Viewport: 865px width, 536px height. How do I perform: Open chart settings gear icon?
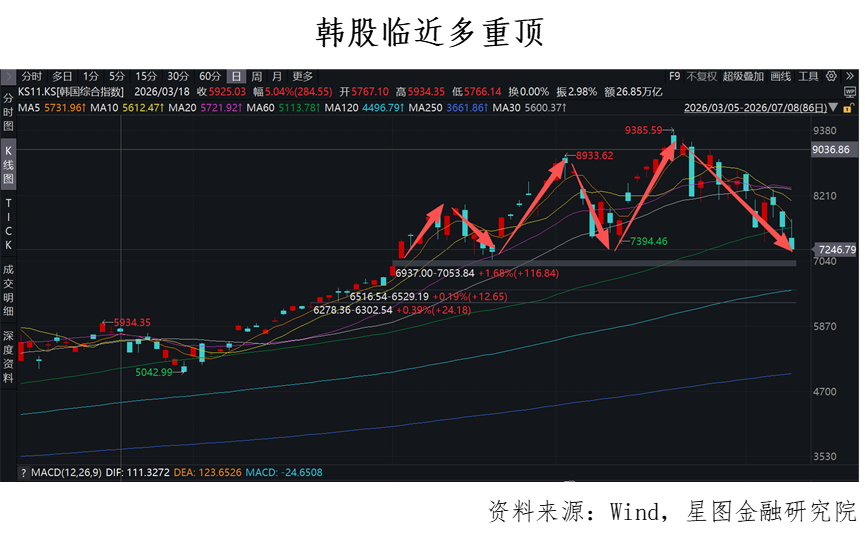click(x=831, y=76)
